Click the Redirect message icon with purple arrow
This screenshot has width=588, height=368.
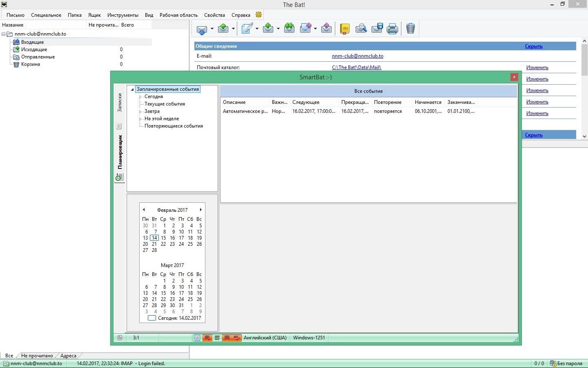pos(326,28)
